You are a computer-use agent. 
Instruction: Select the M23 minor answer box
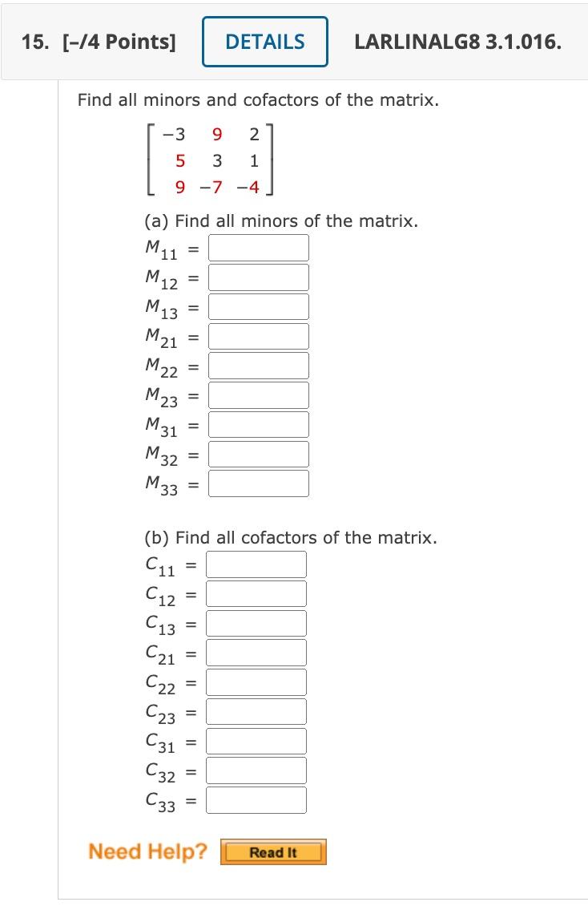tap(258, 394)
